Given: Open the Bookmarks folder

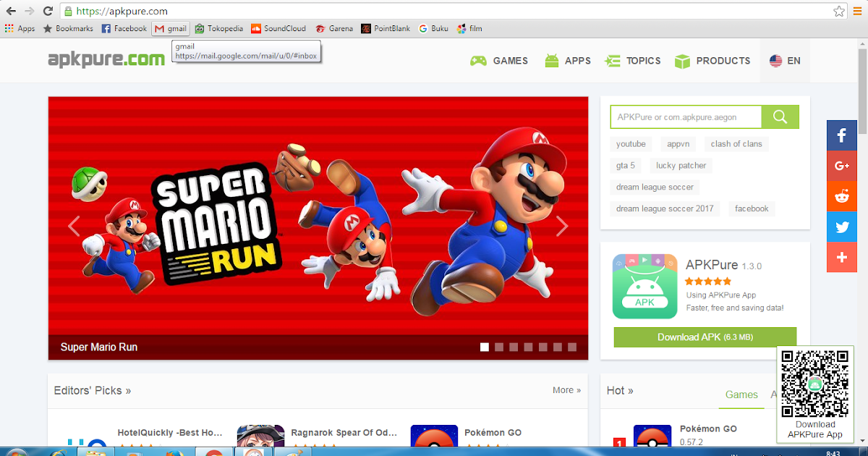Looking at the screenshot, I should pyautogui.click(x=69, y=29).
